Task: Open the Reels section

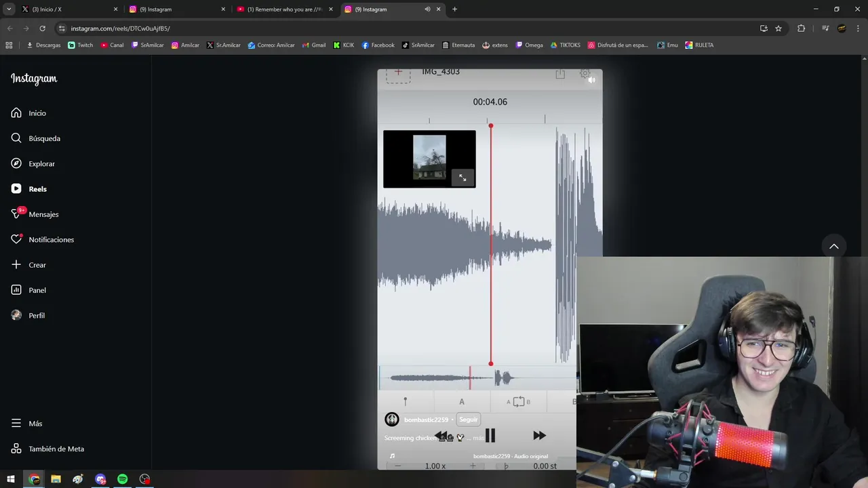Action: [x=28, y=189]
